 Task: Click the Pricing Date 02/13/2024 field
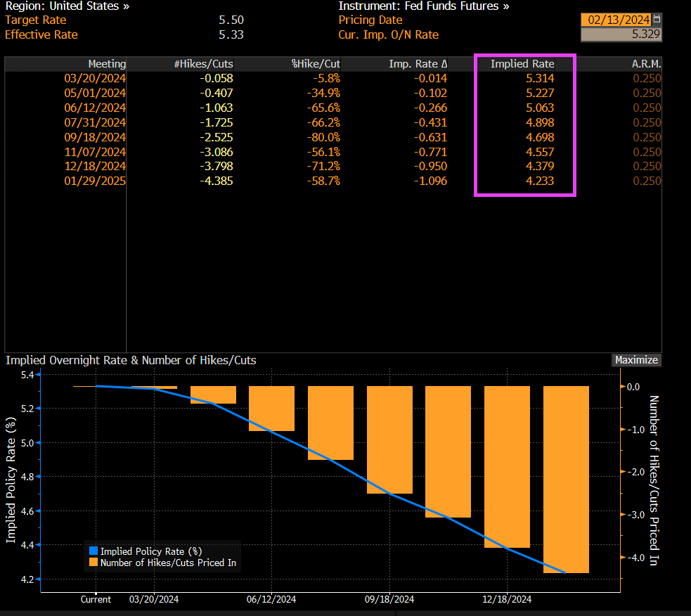(x=616, y=20)
